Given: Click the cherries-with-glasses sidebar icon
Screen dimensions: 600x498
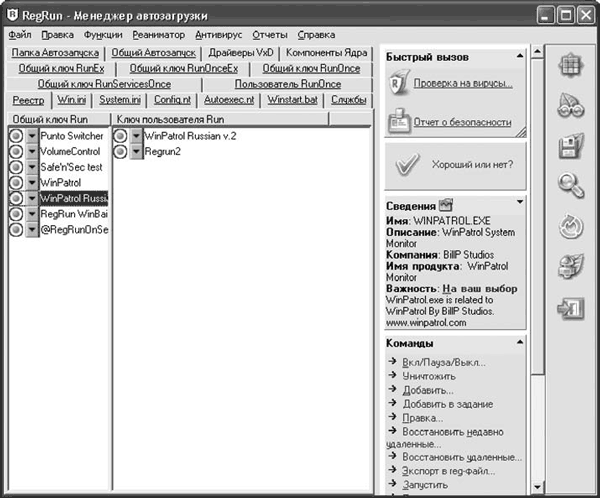Looking at the screenshot, I should [x=571, y=106].
